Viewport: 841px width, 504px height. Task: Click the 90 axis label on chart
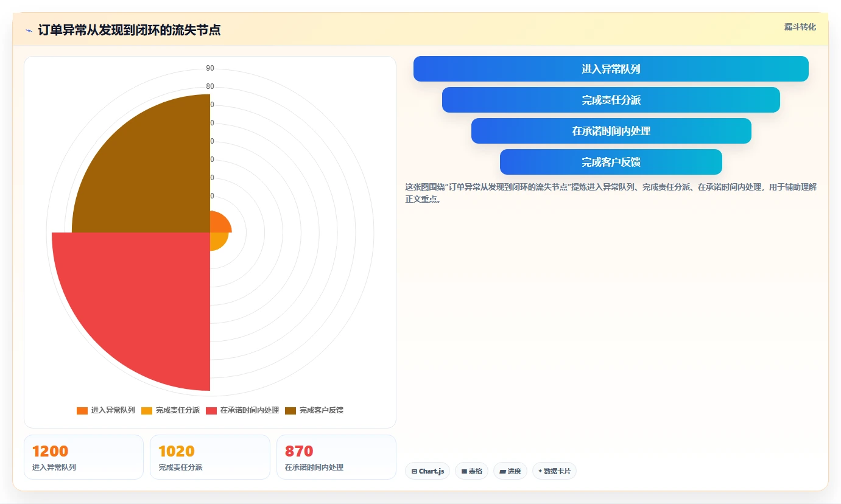[210, 68]
